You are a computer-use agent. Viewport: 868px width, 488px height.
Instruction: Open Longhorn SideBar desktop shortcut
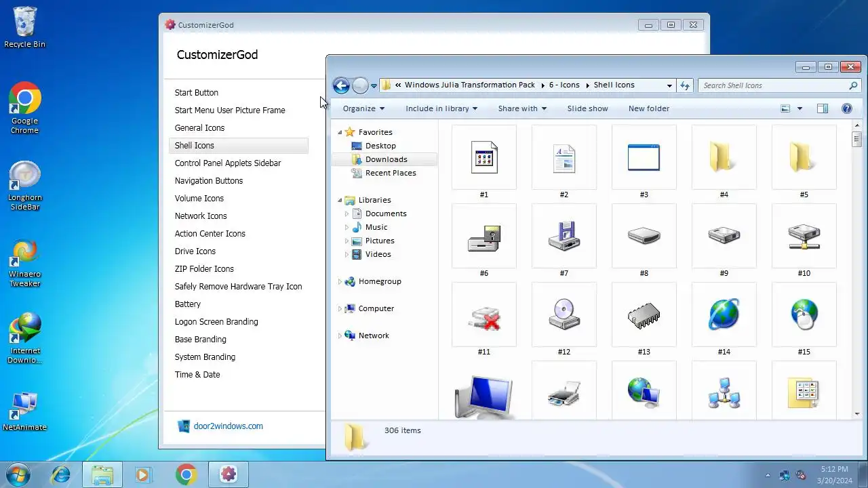tap(24, 186)
